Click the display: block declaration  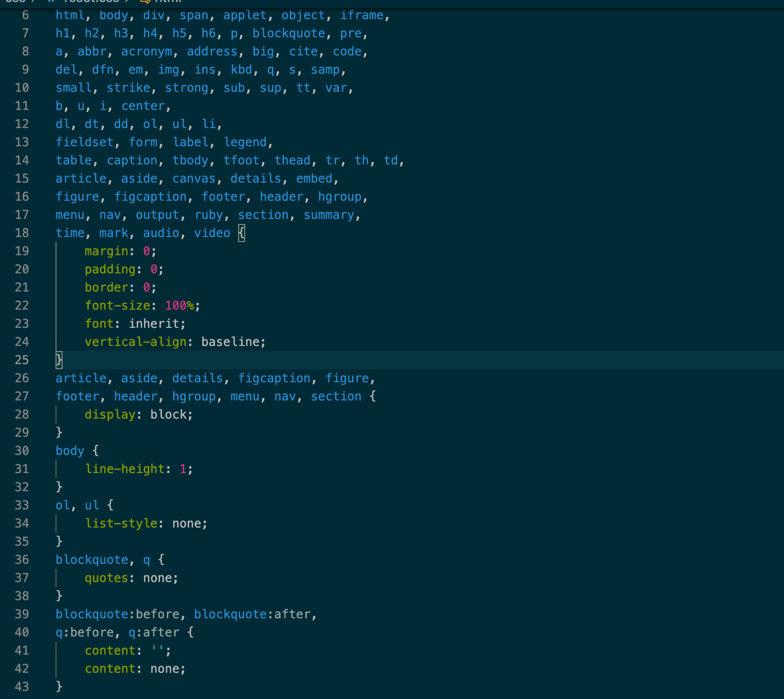[136, 414]
